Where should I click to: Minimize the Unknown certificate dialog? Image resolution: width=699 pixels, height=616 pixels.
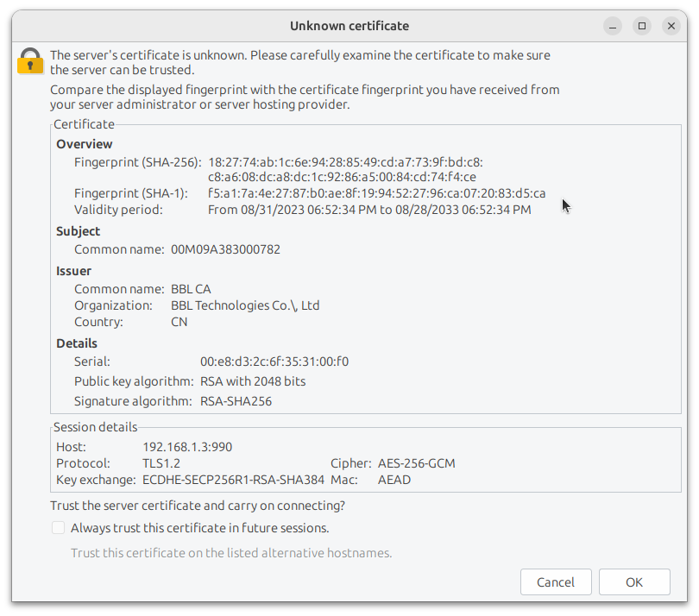click(612, 26)
